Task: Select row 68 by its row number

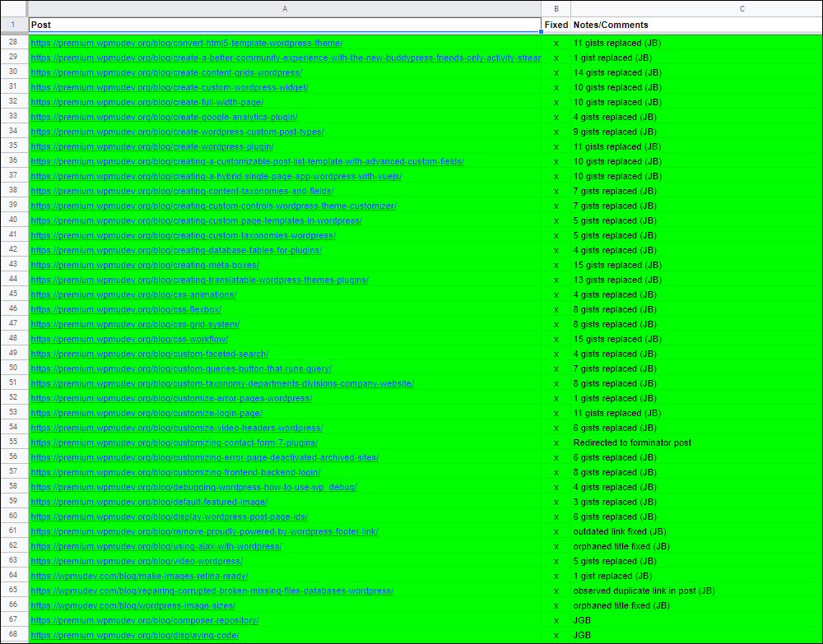Action: pos(13,636)
